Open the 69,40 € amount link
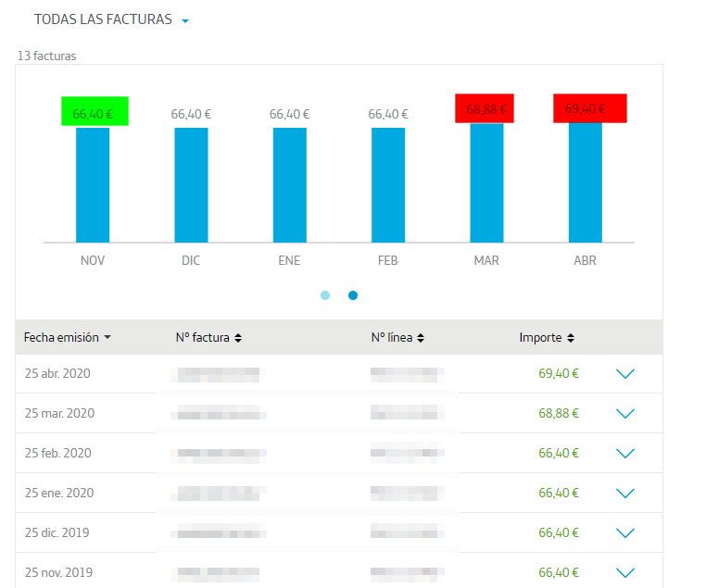This screenshot has height=588, width=706. pos(558,374)
